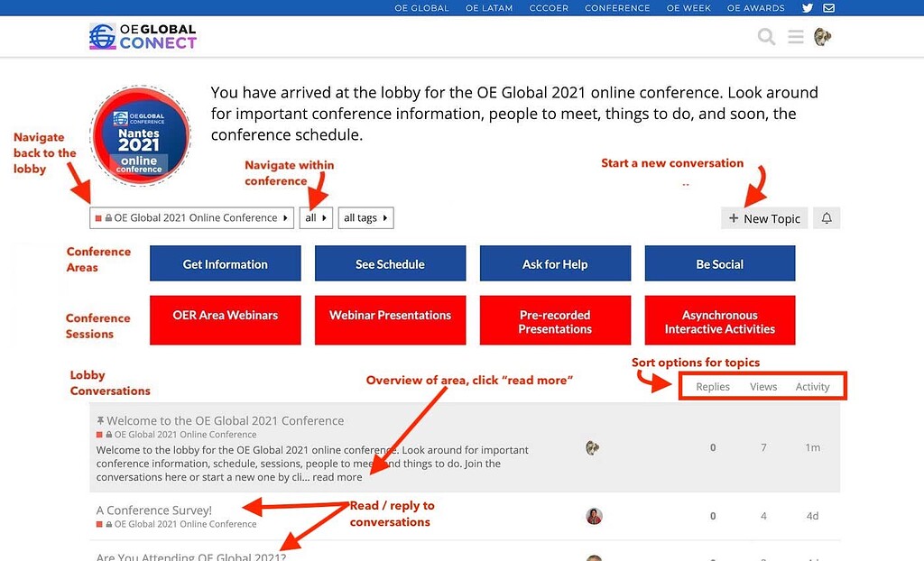Open the Webinar Presentations session
Screen dimensions: 924x561
390,320
